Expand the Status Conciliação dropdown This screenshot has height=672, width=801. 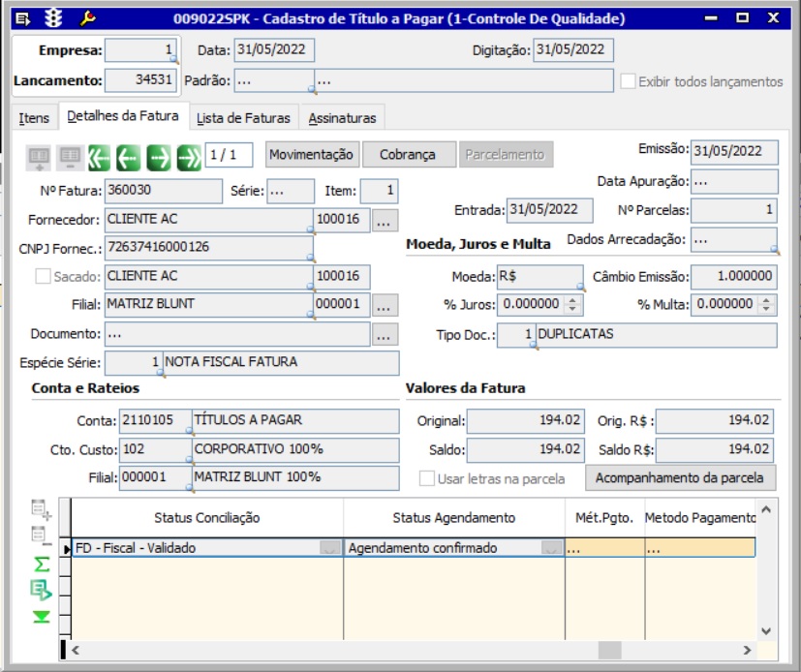coord(330,548)
